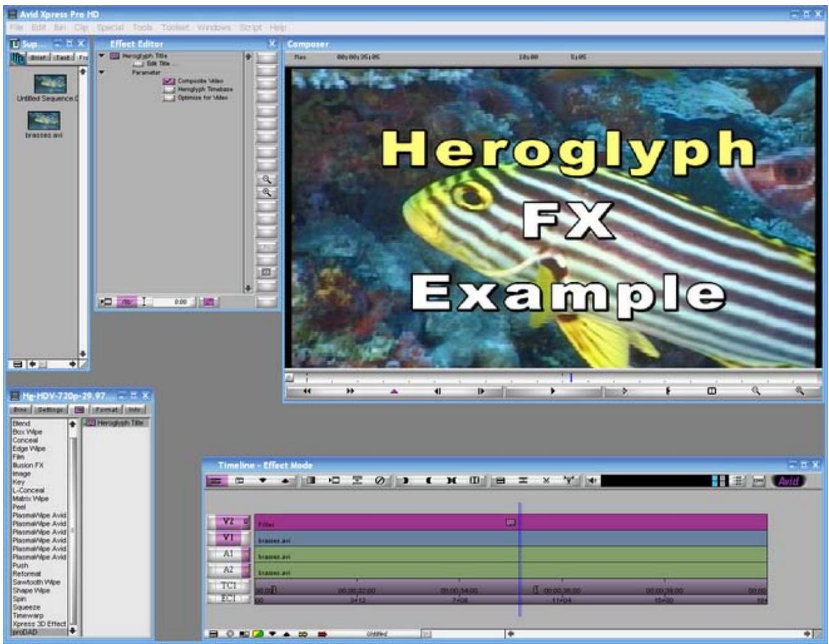Open the Special menu
The height and width of the screenshot is (644, 829).
(110, 28)
